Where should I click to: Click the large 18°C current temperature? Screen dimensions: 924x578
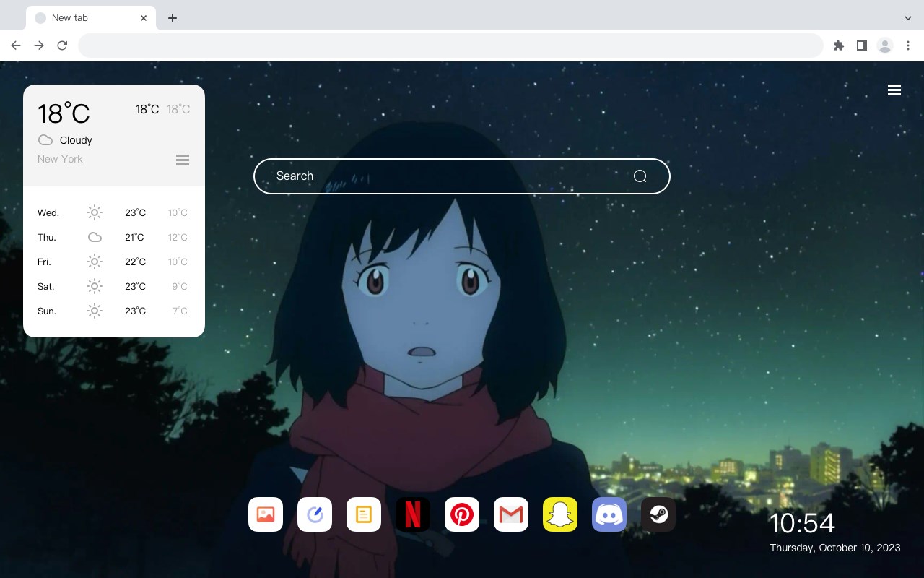coord(64,113)
